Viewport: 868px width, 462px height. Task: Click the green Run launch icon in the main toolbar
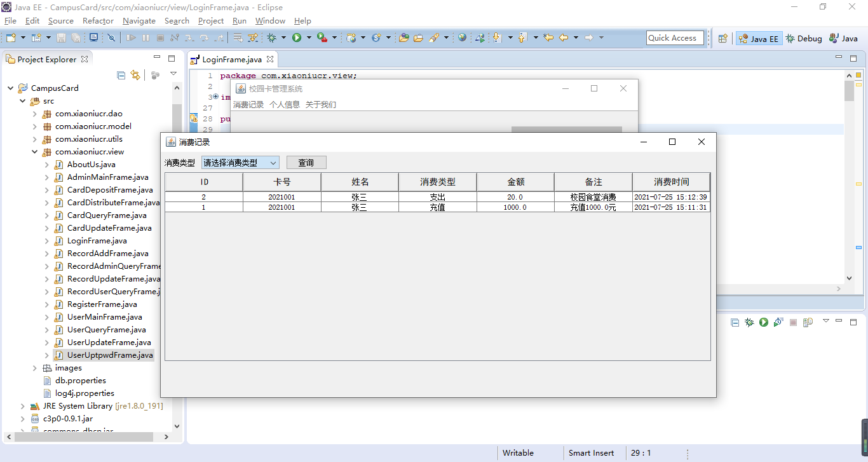(x=297, y=37)
